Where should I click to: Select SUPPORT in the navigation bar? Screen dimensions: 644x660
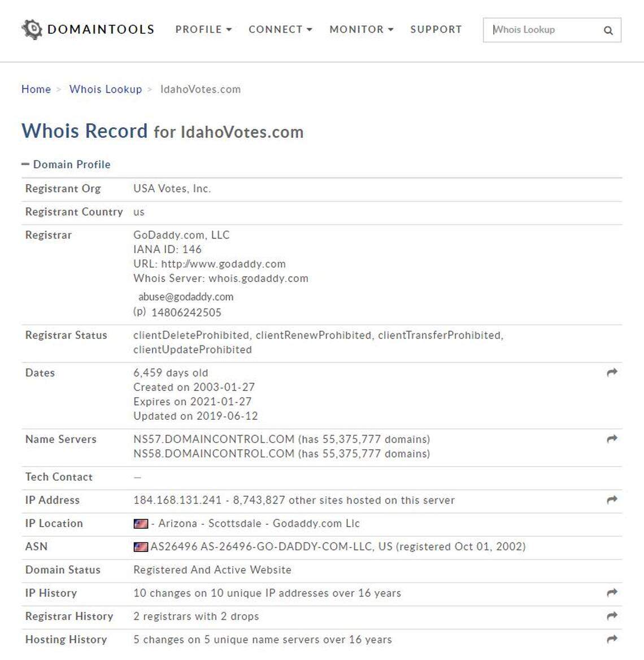pyautogui.click(x=436, y=30)
